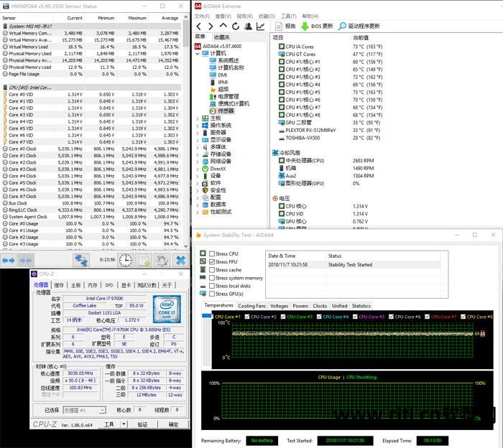Click the AIDA64 up-level arrow icon
This screenshot has width=503, height=448.
click(x=223, y=26)
